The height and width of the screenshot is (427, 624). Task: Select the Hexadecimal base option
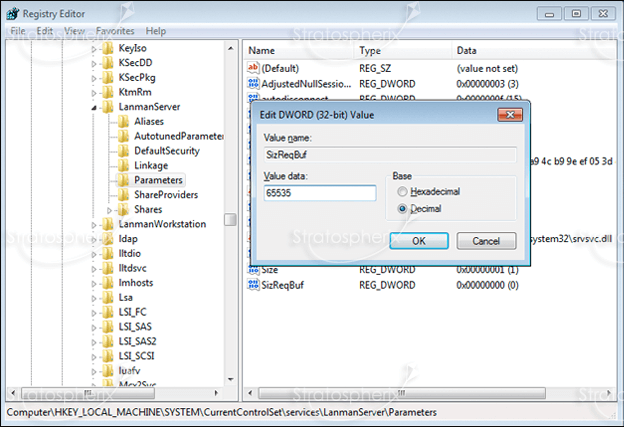pos(402,192)
